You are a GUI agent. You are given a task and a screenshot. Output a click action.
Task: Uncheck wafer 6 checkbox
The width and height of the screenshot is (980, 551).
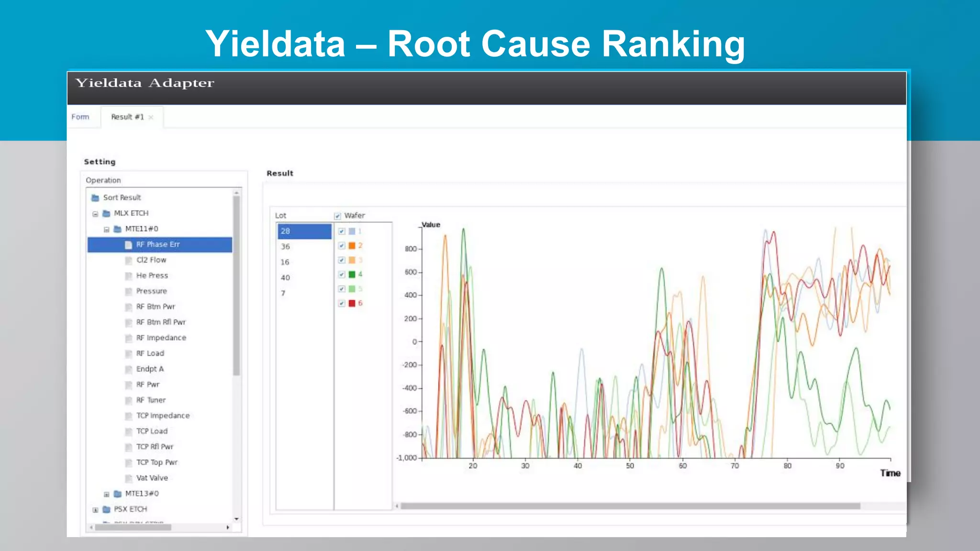click(342, 303)
